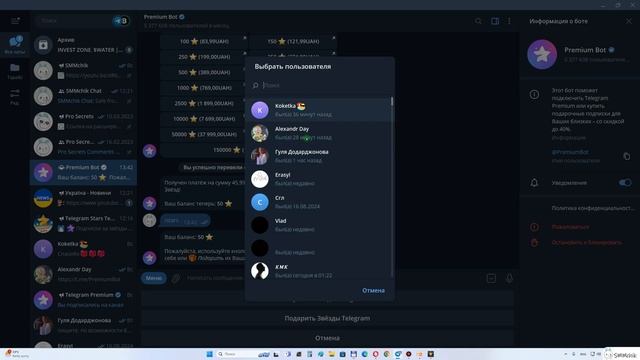Open the hamburger main menu
Image resolution: width=640 pixels, height=360 pixels.
click(15, 20)
